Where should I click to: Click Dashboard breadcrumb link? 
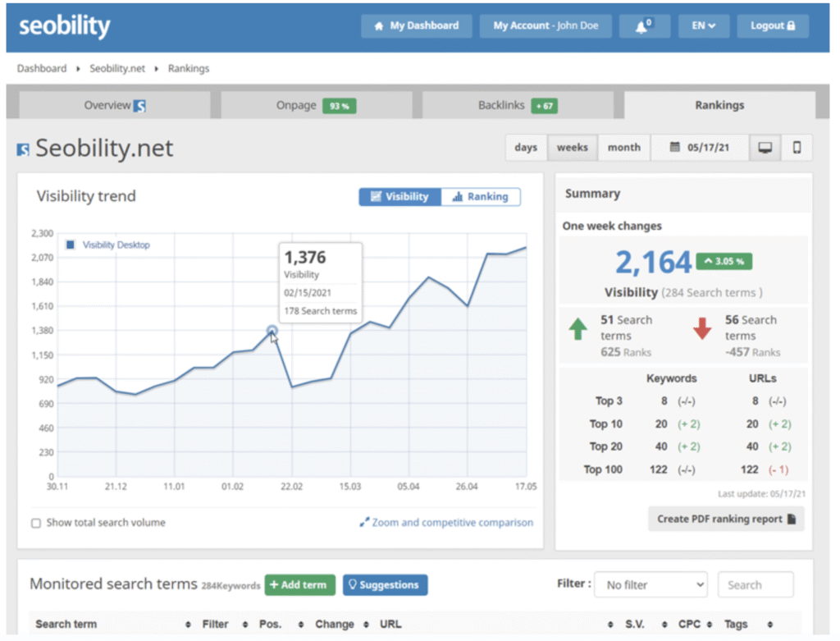(x=42, y=69)
